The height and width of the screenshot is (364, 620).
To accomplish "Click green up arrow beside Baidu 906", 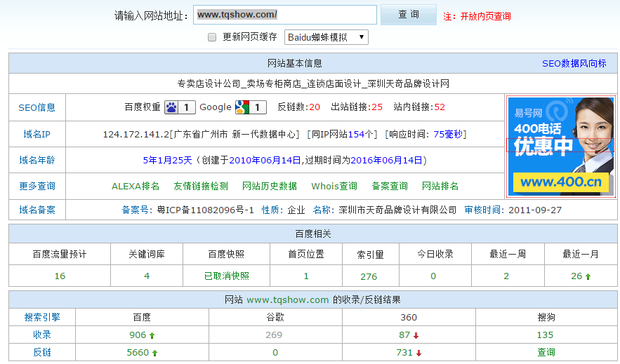I will tap(152, 335).
